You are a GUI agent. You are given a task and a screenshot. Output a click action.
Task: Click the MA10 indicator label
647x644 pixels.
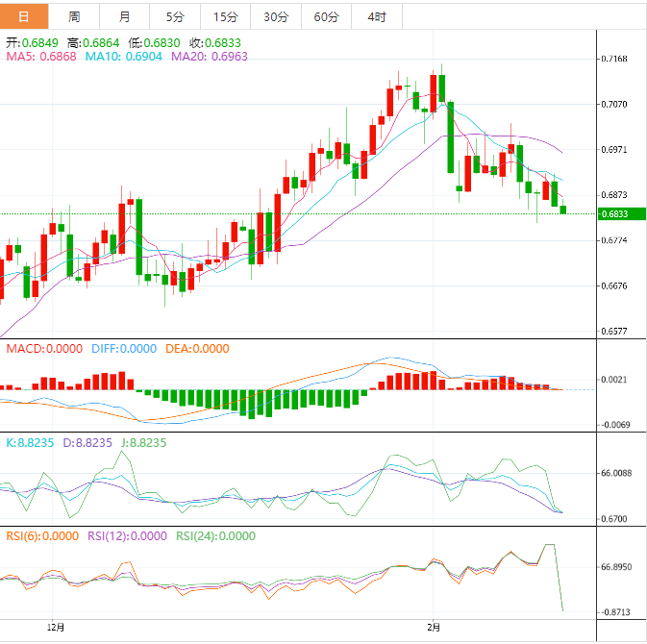point(125,57)
